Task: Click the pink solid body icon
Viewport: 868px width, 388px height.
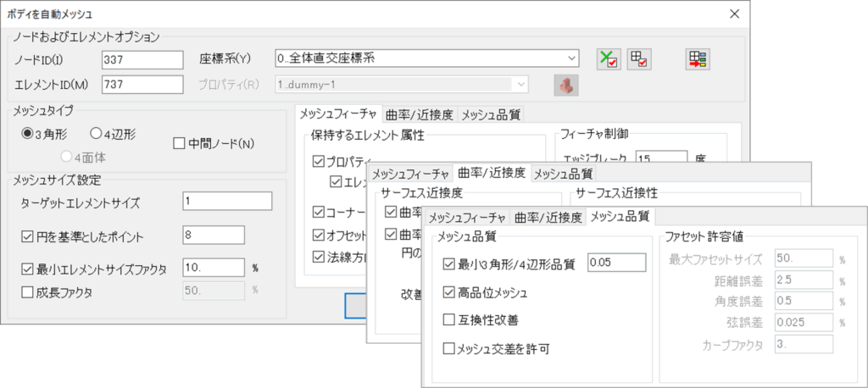Action: 565,85
